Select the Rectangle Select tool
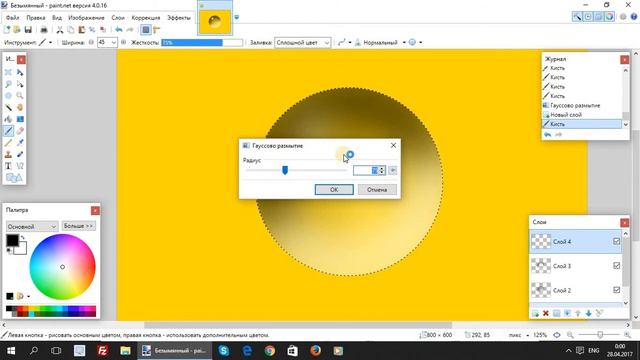Viewport: 640px width, 360px height. [8, 72]
